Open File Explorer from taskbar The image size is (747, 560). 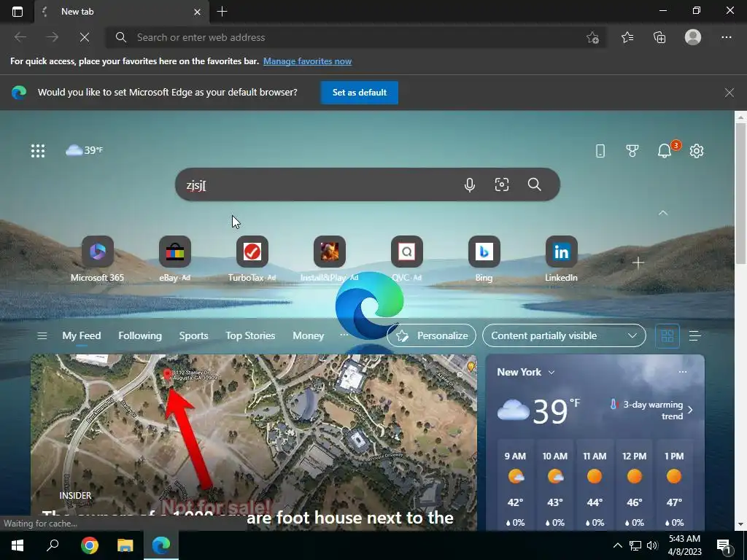125,545
